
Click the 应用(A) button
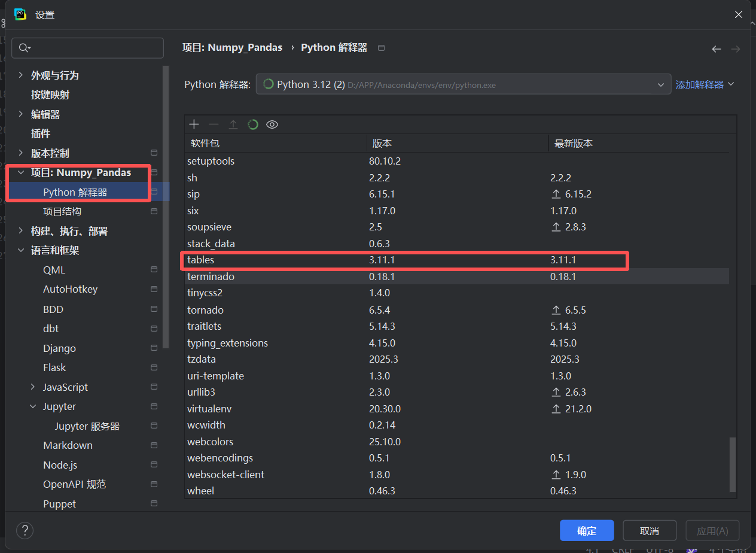point(712,531)
